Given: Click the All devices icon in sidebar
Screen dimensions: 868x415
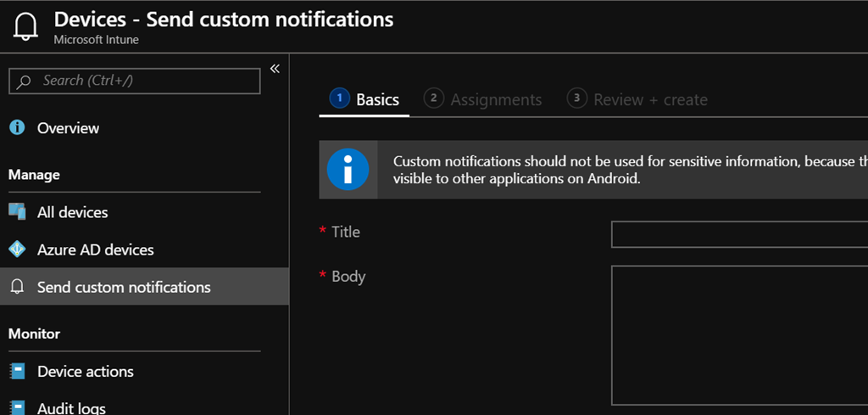Looking at the screenshot, I should [17, 211].
